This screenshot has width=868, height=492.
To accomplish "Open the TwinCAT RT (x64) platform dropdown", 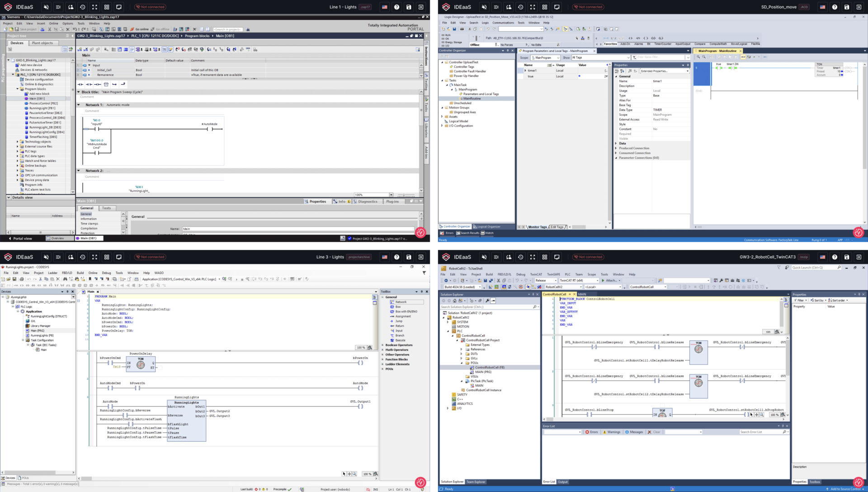I will pyautogui.click(x=597, y=280).
